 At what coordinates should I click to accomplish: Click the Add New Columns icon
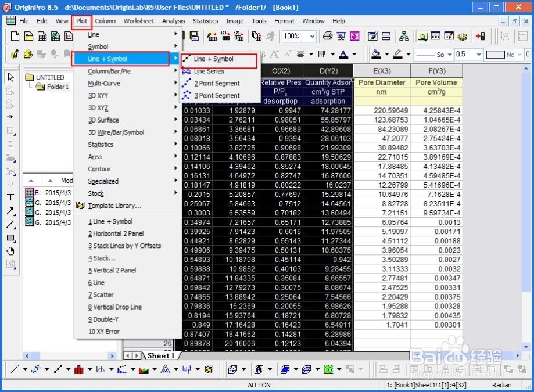pos(480,36)
